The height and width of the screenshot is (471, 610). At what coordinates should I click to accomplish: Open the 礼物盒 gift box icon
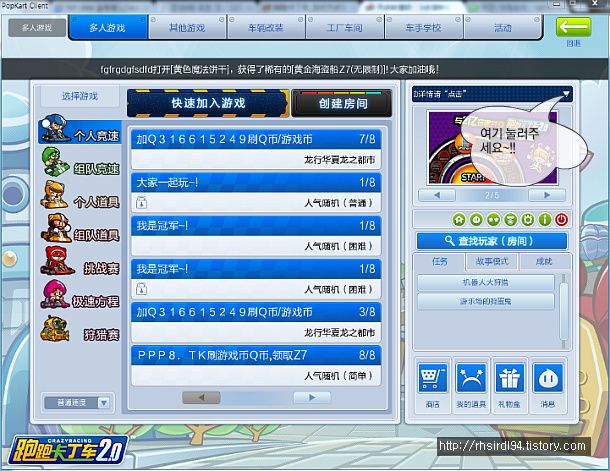pos(509,378)
